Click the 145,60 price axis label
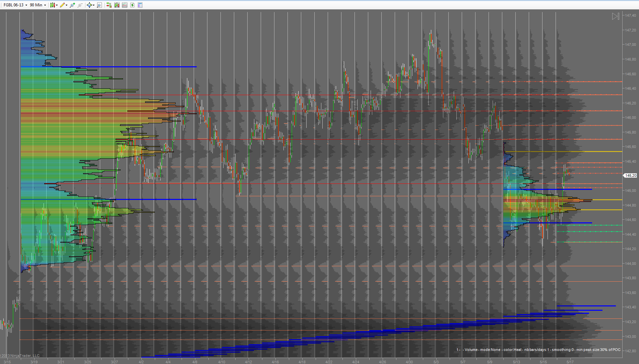Screen dimensions: 639x364 tap(630, 147)
